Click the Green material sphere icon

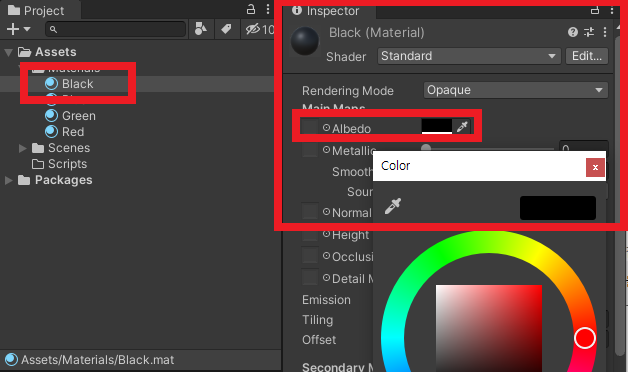tap(51, 115)
